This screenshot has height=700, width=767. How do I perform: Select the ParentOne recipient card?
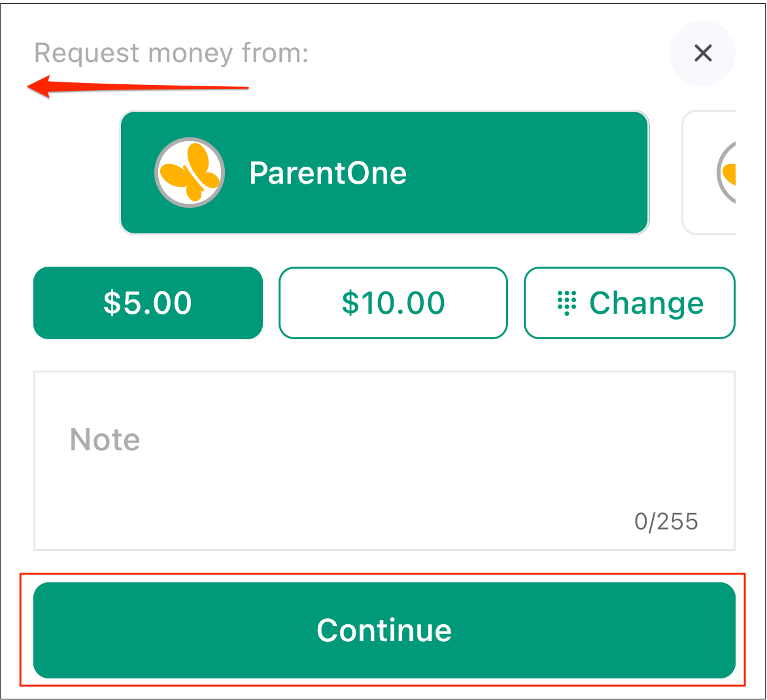(x=384, y=173)
